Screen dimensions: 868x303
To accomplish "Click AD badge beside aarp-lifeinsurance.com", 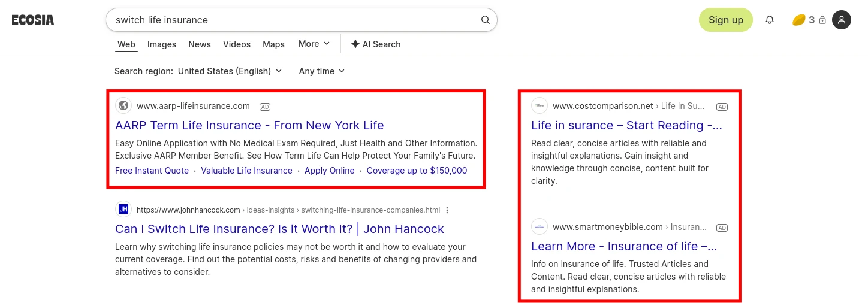I will point(265,107).
